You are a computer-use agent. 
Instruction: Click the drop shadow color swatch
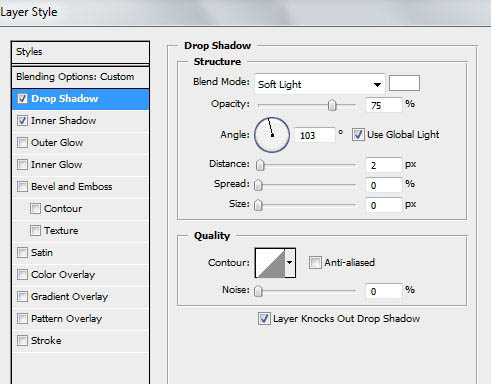point(404,83)
